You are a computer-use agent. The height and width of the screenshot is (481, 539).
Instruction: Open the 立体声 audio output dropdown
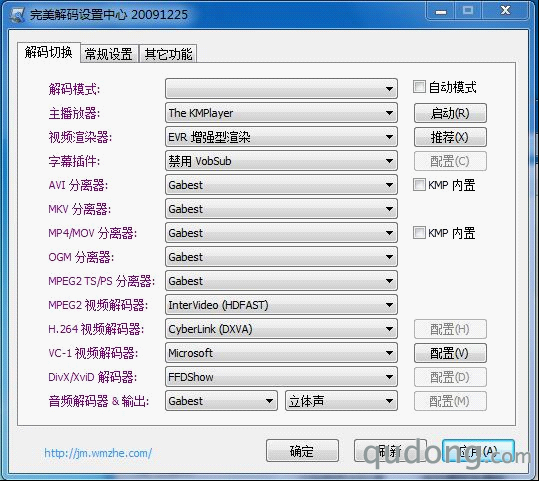[341, 401]
